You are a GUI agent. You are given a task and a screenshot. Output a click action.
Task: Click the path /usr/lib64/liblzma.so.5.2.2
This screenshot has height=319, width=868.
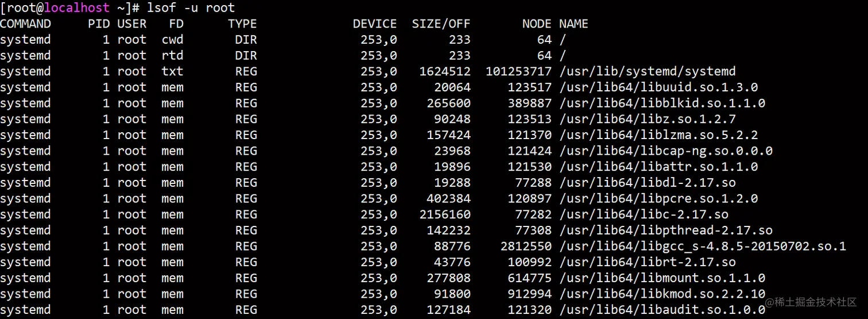(658, 135)
